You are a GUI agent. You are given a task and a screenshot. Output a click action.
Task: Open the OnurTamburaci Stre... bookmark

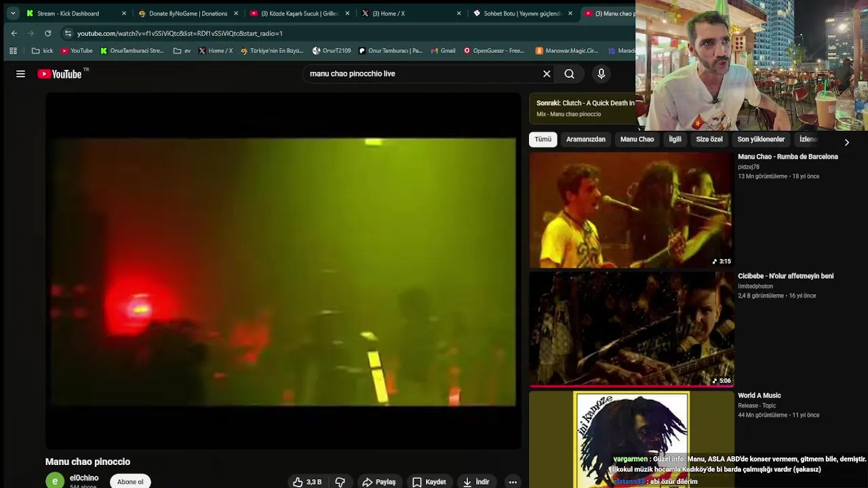point(132,51)
